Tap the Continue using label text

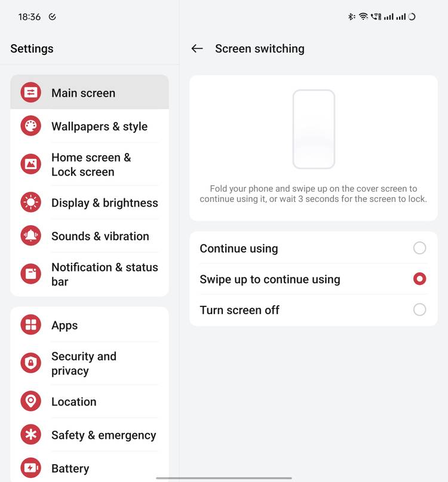[239, 248]
